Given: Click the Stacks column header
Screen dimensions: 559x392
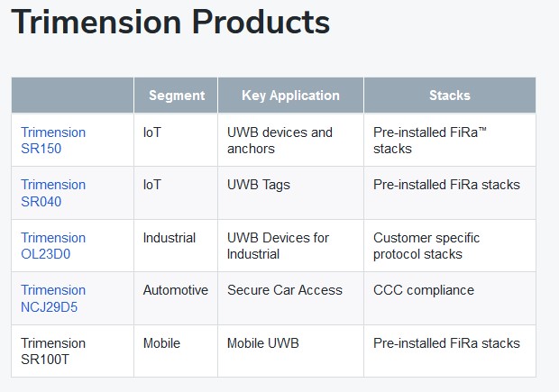Looking at the screenshot, I should [449, 96].
